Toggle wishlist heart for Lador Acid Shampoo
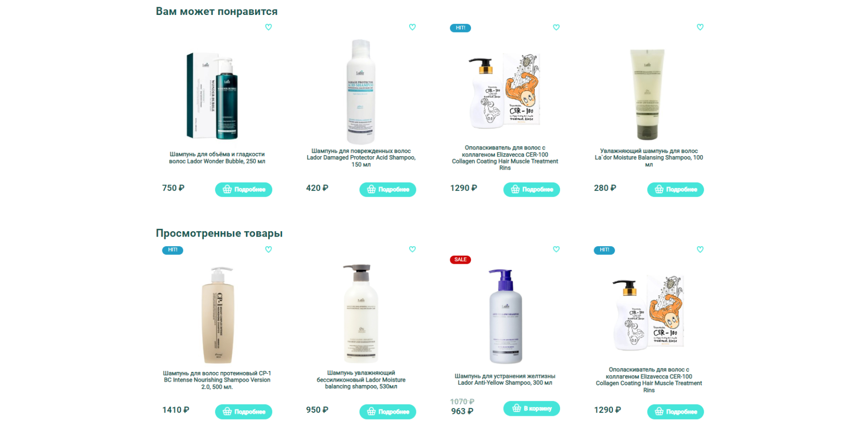The width and height of the screenshot is (868, 438). [x=412, y=27]
